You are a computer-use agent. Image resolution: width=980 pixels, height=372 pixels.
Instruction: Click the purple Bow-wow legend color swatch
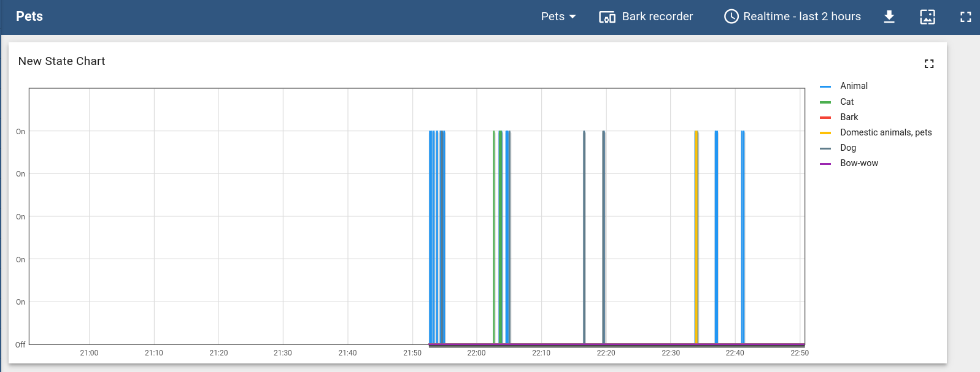click(x=825, y=164)
